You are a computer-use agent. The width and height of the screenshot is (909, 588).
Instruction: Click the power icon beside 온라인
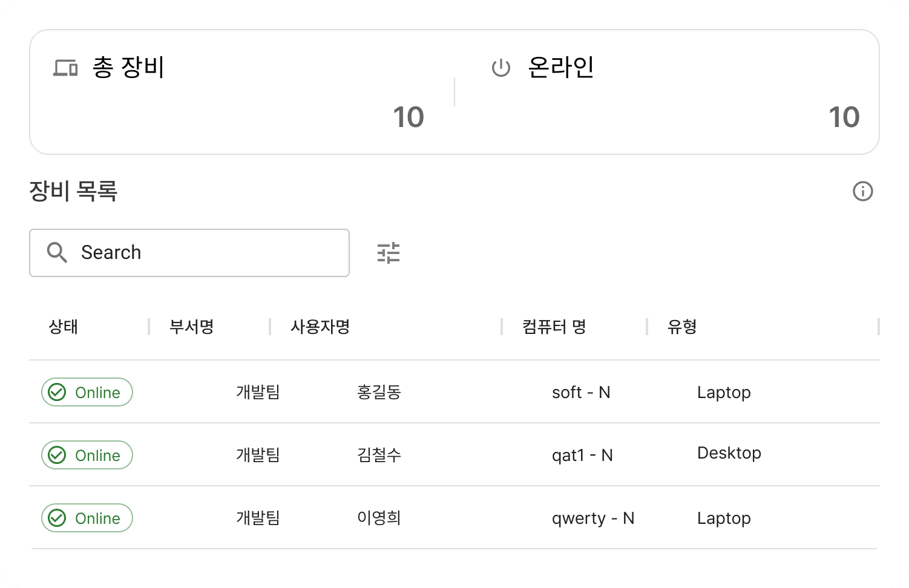500,67
